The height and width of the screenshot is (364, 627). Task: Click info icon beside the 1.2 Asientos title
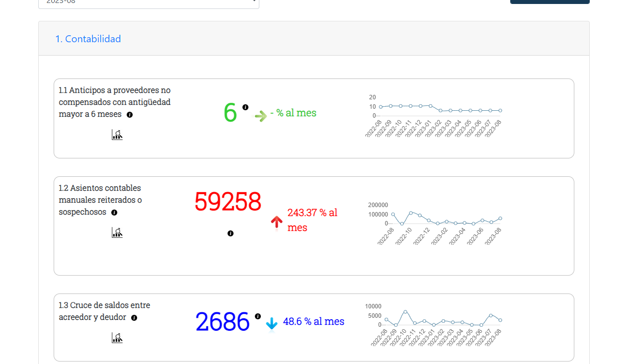tap(114, 213)
